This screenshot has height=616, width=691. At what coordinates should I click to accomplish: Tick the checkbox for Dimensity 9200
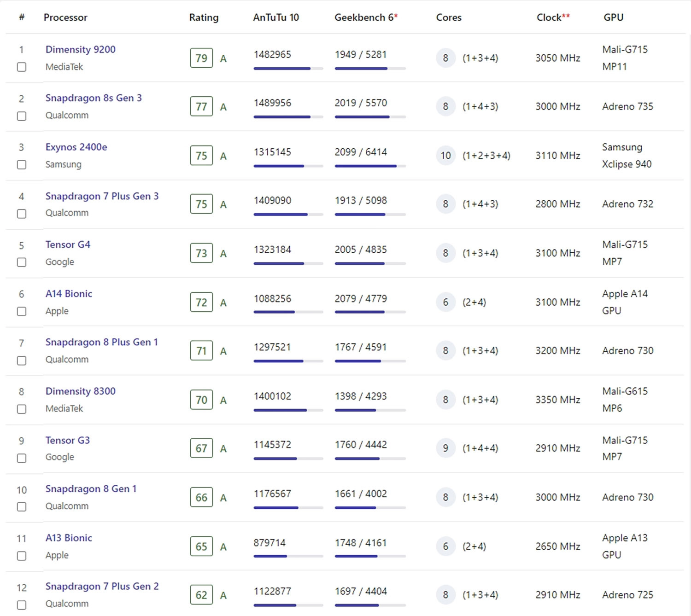(x=22, y=67)
